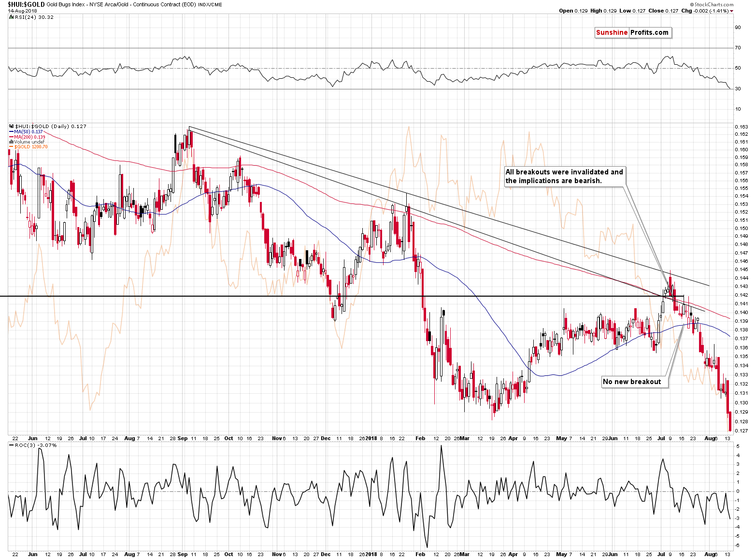Click the blue MA(50) legend line marker
This screenshot has width=756, height=559.
point(11,132)
